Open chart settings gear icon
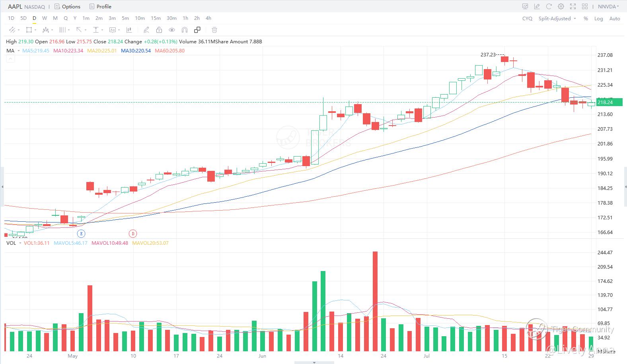 point(561,6)
